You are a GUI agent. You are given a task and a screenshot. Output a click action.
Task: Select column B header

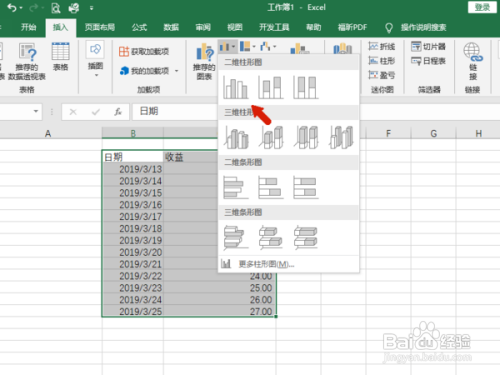tap(133, 134)
